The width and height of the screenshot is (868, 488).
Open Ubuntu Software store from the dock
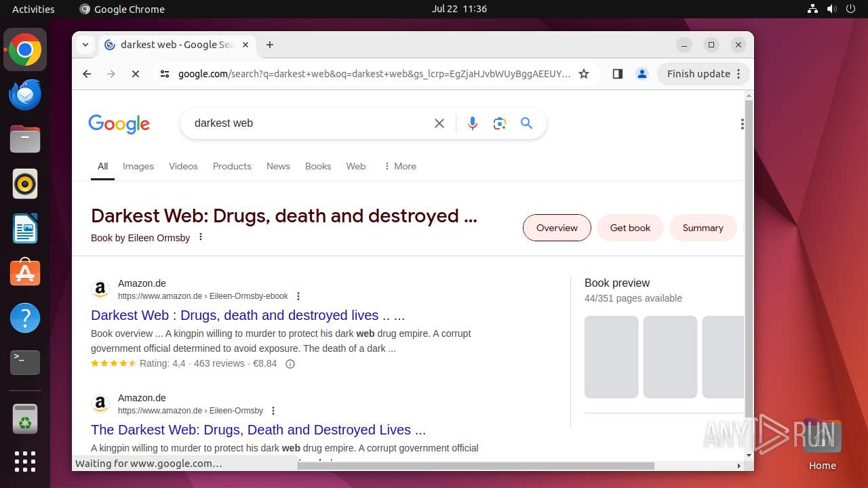pyautogui.click(x=25, y=272)
